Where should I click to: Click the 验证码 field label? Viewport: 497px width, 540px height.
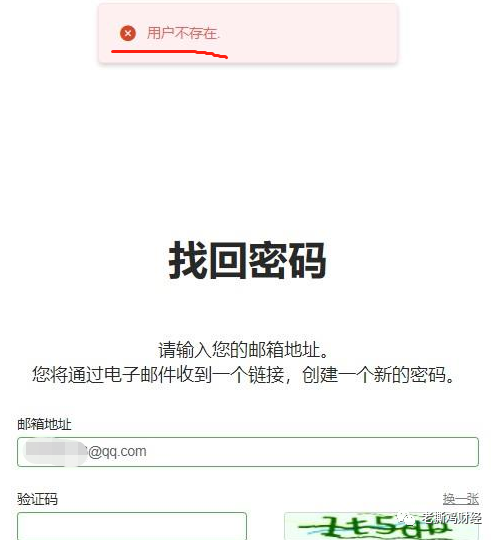coord(37,499)
